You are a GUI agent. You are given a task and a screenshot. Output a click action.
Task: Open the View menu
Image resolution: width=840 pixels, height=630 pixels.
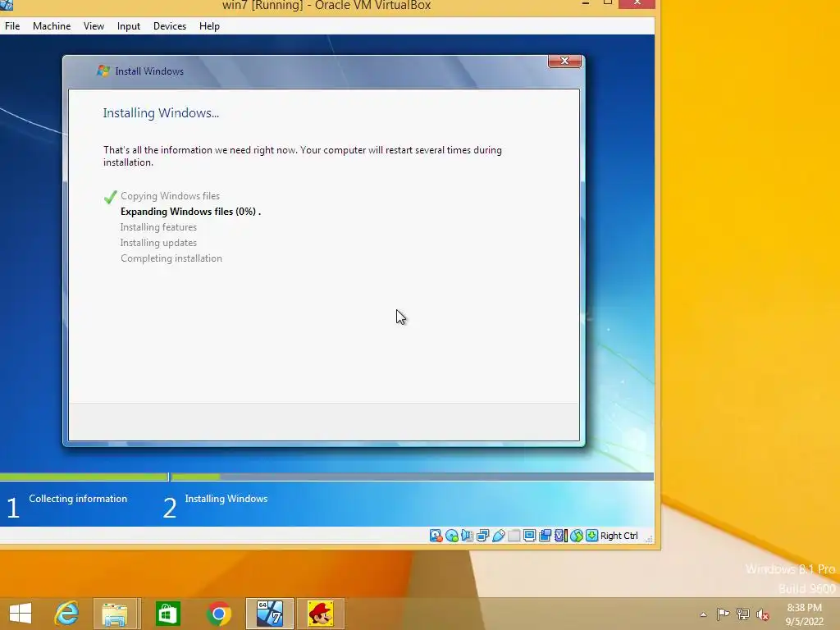(94, 26)
